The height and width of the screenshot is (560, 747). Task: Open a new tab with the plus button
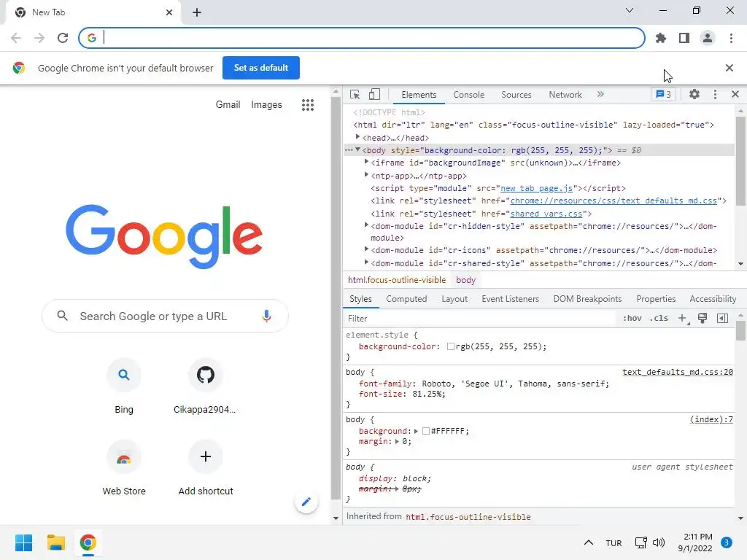[x=197, y=12]
